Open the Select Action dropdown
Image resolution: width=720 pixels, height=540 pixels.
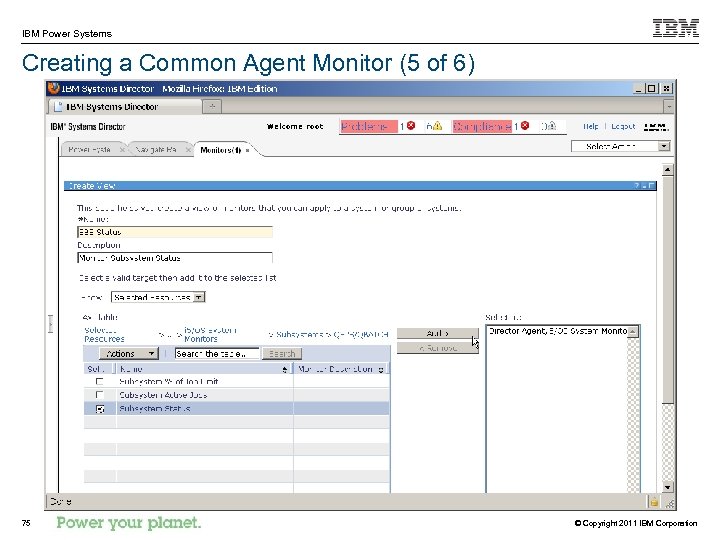tap(620, 146)
